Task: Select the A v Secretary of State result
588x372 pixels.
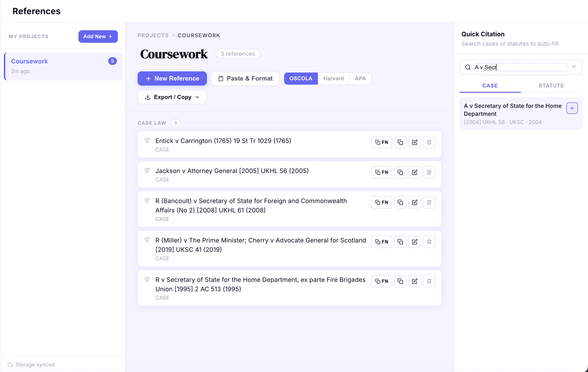Action: coord(520,114)
